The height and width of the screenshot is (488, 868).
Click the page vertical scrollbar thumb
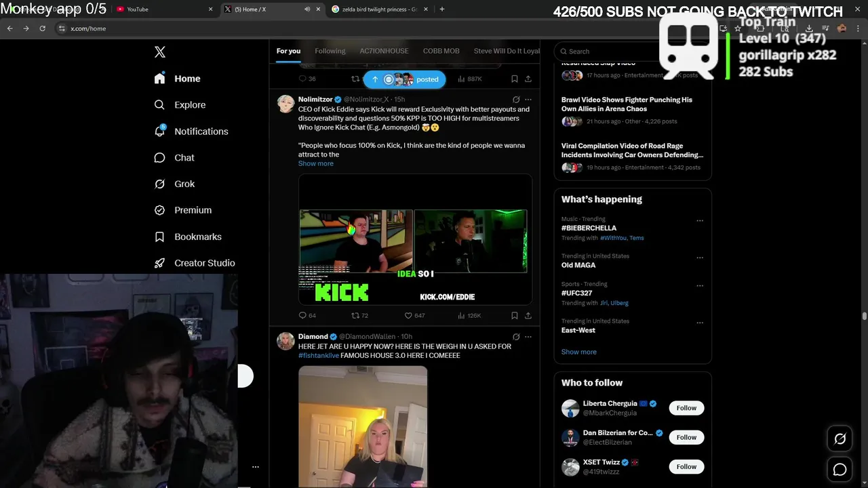864,317
